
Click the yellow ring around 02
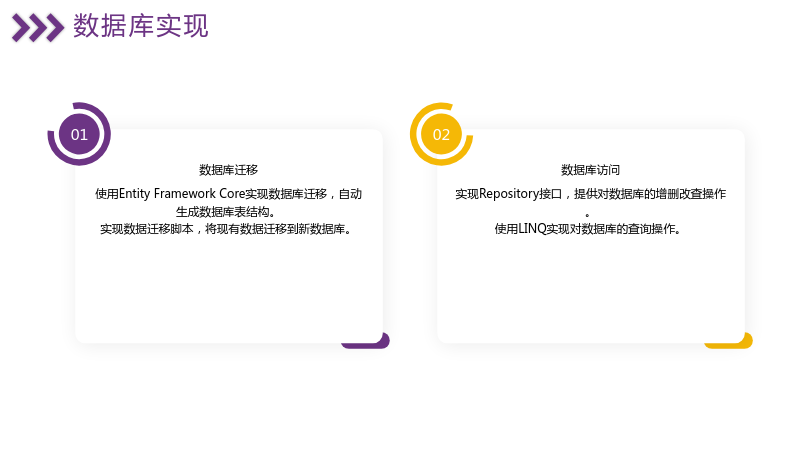click(x=415, y=135)
